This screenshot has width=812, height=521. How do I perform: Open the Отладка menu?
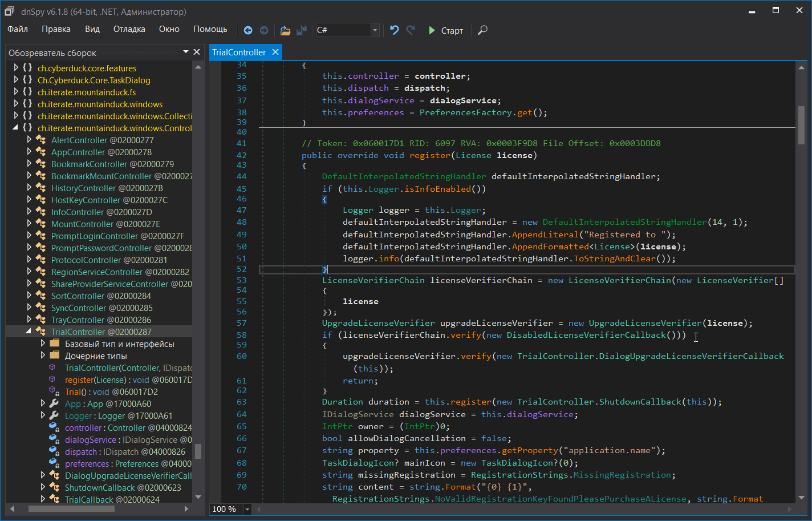(x=129, y=29)
